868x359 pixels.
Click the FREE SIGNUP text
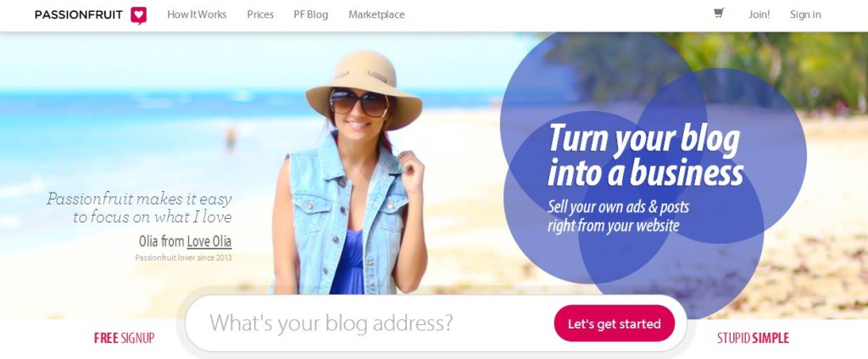coord(124,338)
